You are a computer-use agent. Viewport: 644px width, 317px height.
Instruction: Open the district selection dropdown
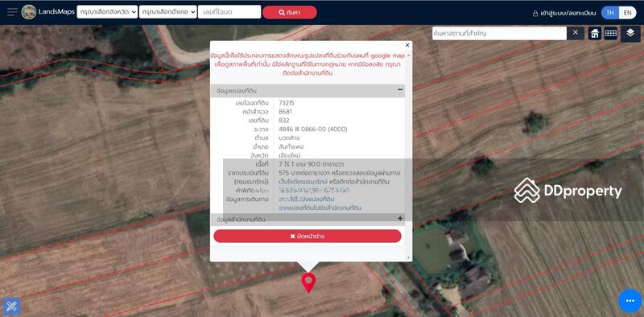[168, 12]
